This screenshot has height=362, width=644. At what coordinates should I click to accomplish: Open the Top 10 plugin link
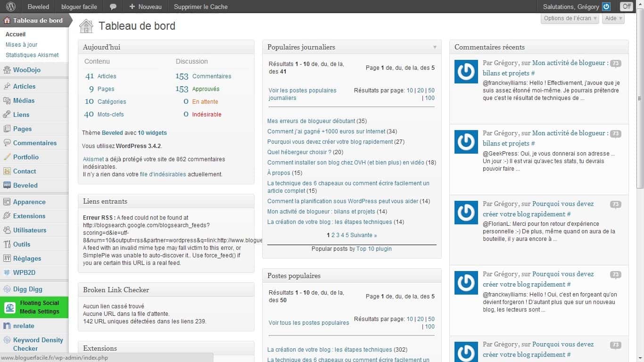(x=374, y=249)
